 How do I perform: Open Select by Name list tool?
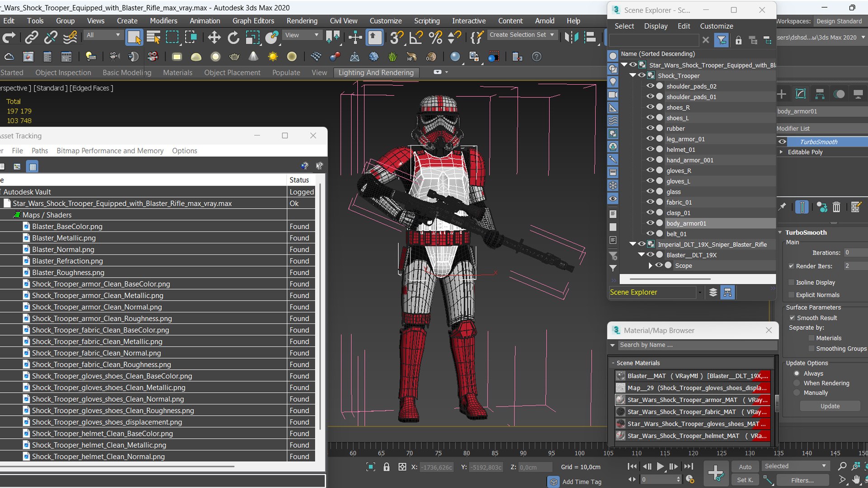pyautogui.click(x=153, y=38)
